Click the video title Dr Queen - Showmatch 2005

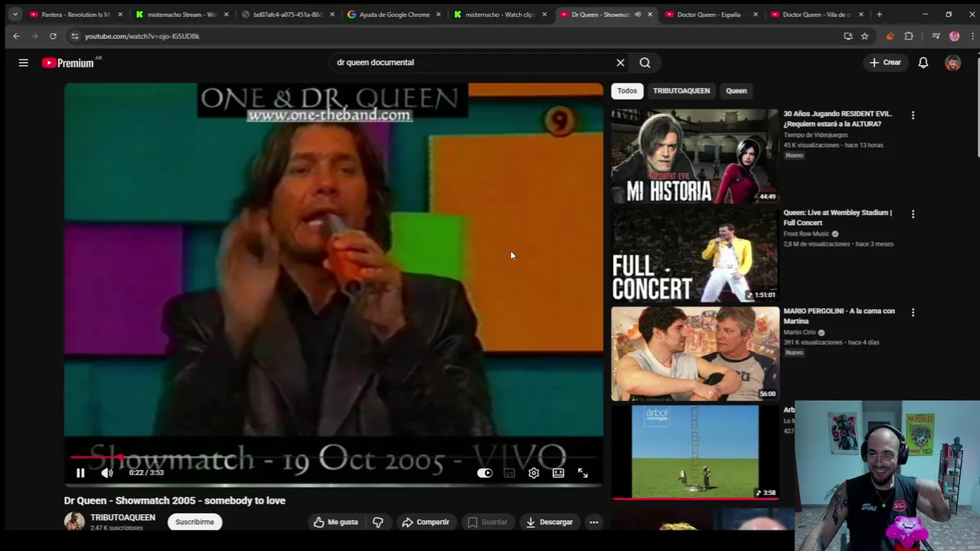coord(175,500)
